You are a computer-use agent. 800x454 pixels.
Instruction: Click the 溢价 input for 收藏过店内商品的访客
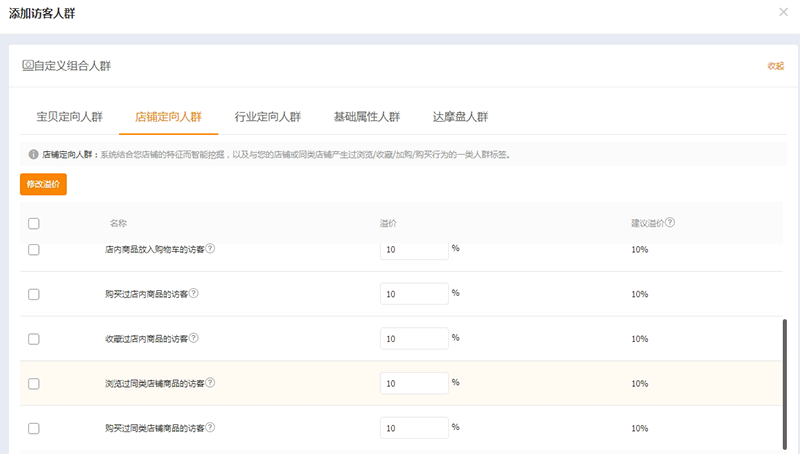pyautogui.click(x=413, y=339)
